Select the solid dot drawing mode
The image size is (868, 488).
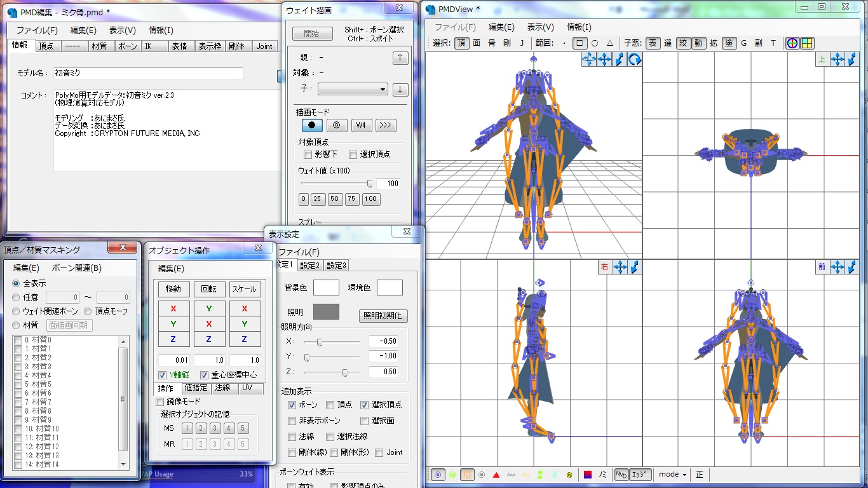[x=311, y=125]
